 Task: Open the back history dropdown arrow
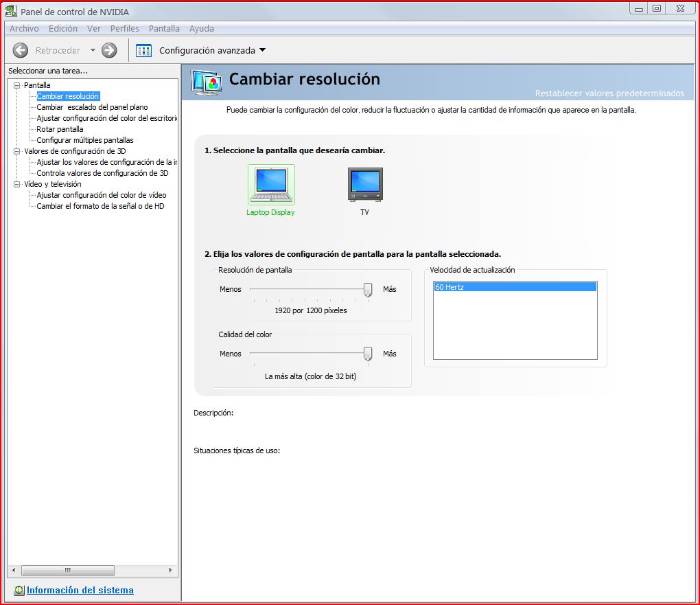(x=93, y=50)
